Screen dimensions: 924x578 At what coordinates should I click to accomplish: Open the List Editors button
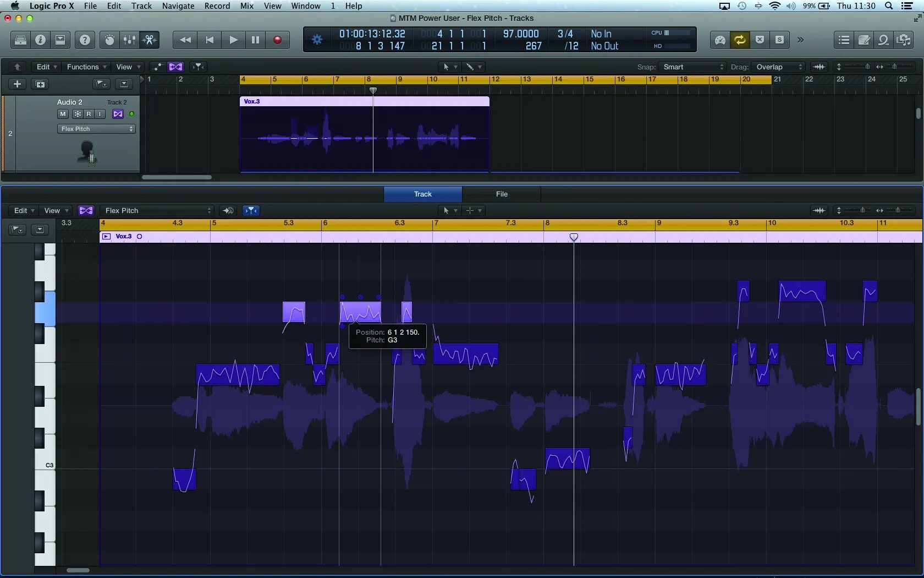pos(844,40)
